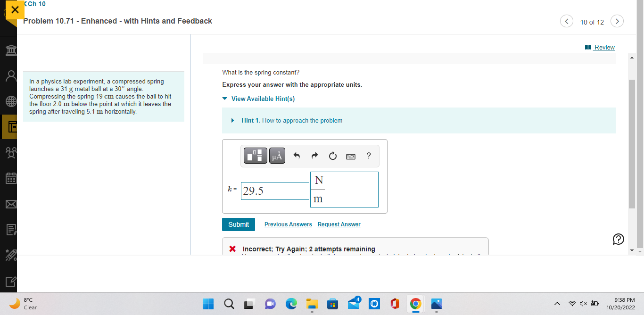Open the help circle icon above the scrollbar

[618, 239]
